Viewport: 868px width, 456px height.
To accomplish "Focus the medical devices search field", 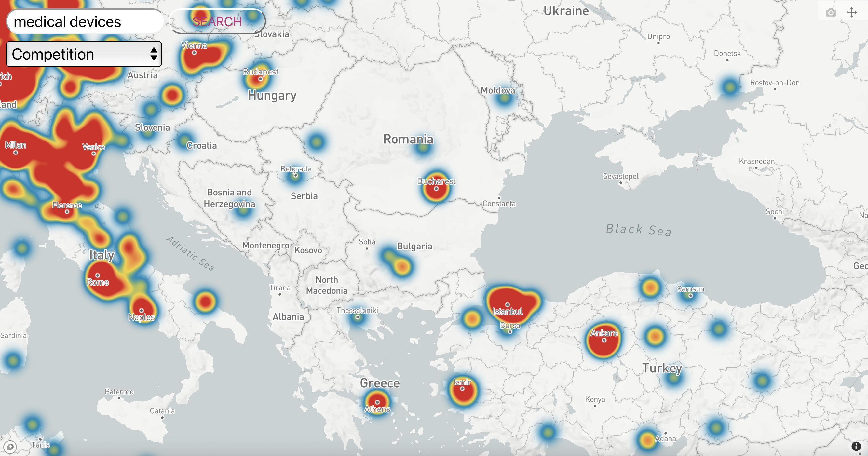I will (x=84, y=22).
